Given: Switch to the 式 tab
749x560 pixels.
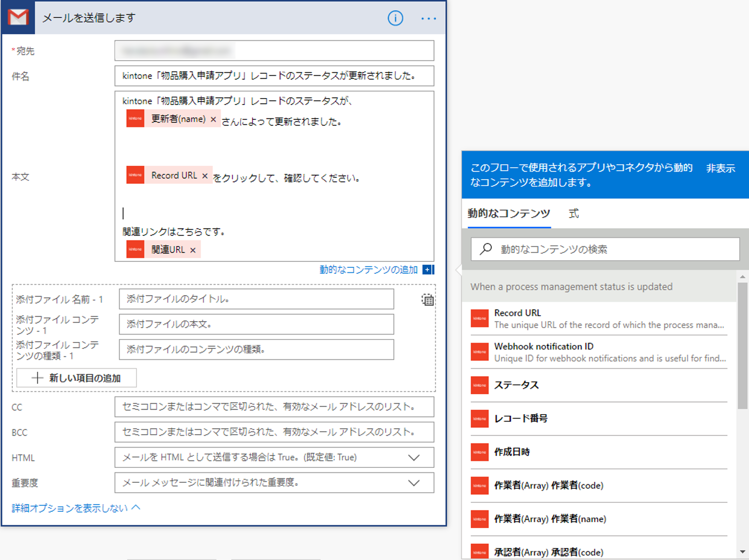Looking at the screenshot, I should click(574, 214).
